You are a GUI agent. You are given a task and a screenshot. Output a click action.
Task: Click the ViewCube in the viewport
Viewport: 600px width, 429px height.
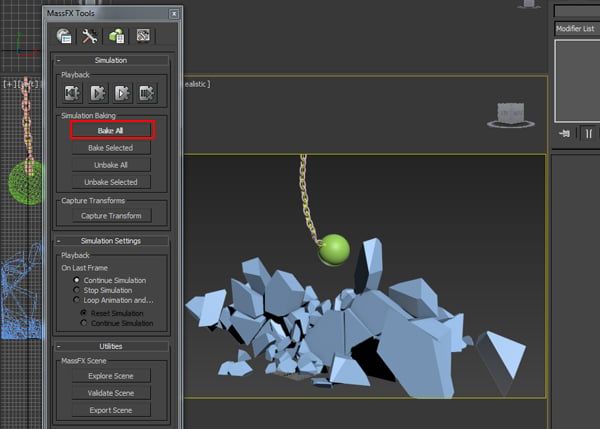click(x=510, y=115)
